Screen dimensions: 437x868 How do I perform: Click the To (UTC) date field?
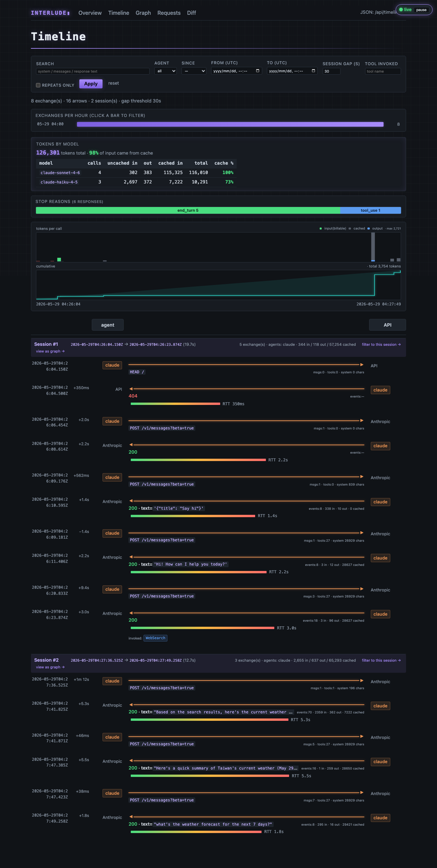pos(292,71)
